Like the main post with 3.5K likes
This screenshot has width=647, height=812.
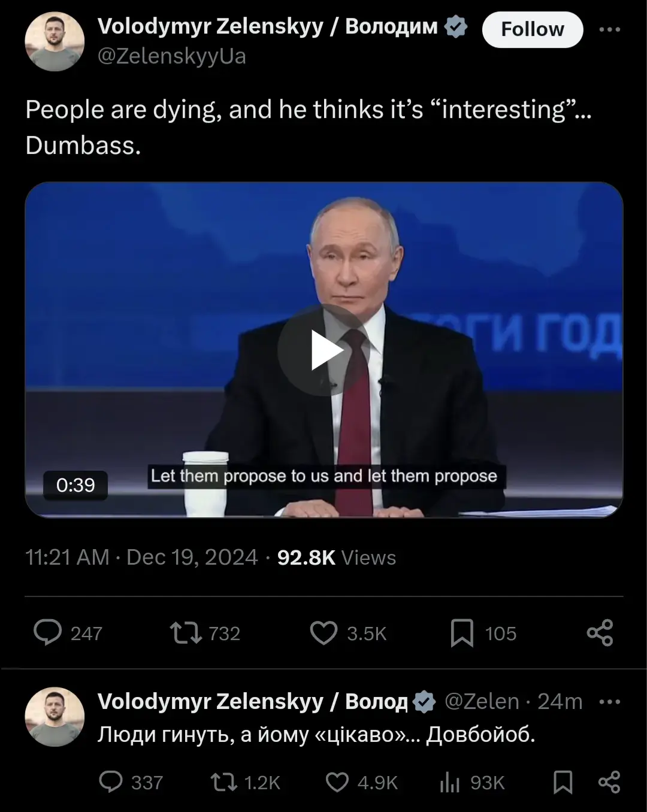click(x=348, y=633)
